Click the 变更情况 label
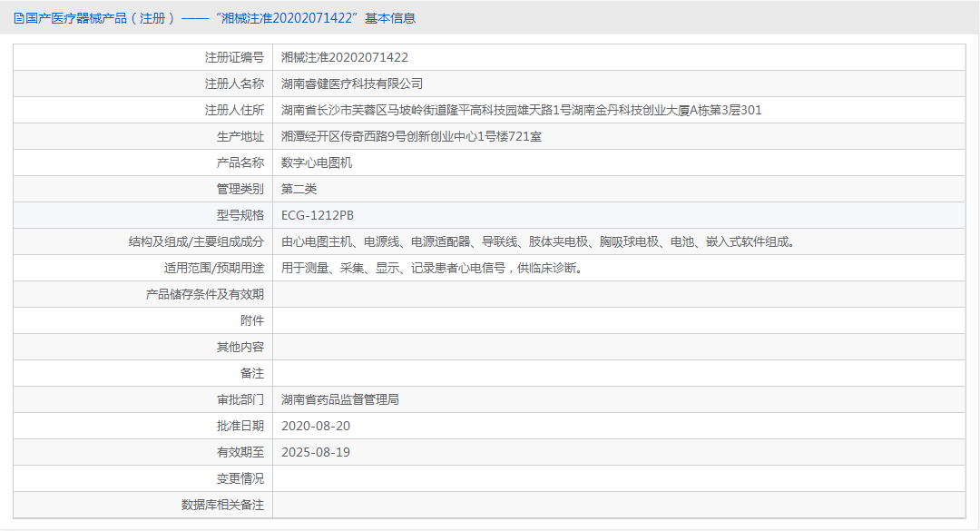Screen dimensions: 980x531 click(x=240, y=478)
